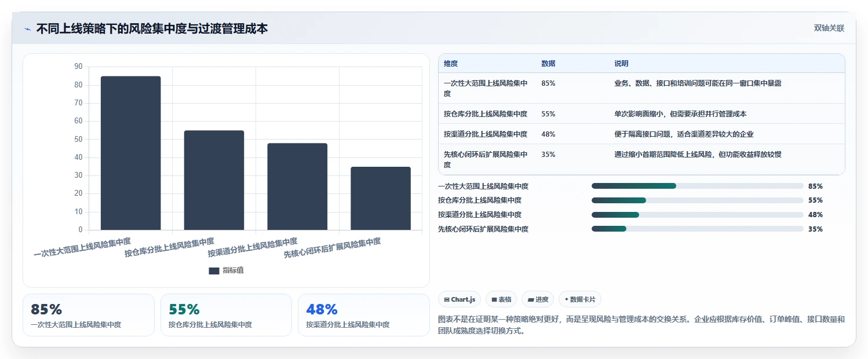Open the 55% 按仓库分批上线 data card

226,315
